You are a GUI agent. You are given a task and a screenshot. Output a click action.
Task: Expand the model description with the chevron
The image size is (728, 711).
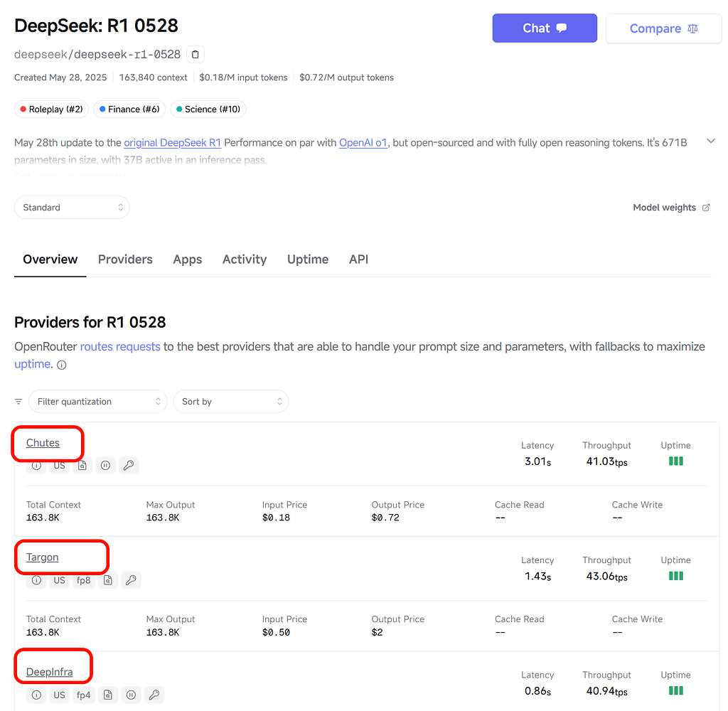(711, 141)
